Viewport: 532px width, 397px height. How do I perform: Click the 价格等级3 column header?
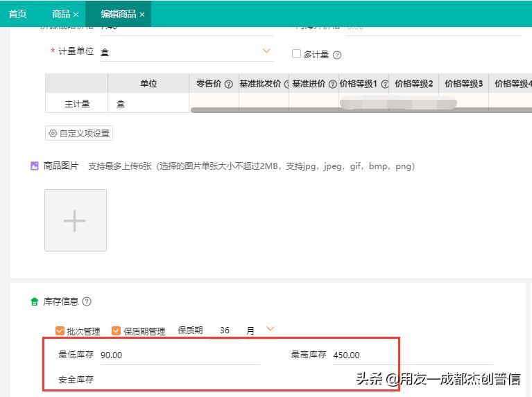[x=463, y=83]
